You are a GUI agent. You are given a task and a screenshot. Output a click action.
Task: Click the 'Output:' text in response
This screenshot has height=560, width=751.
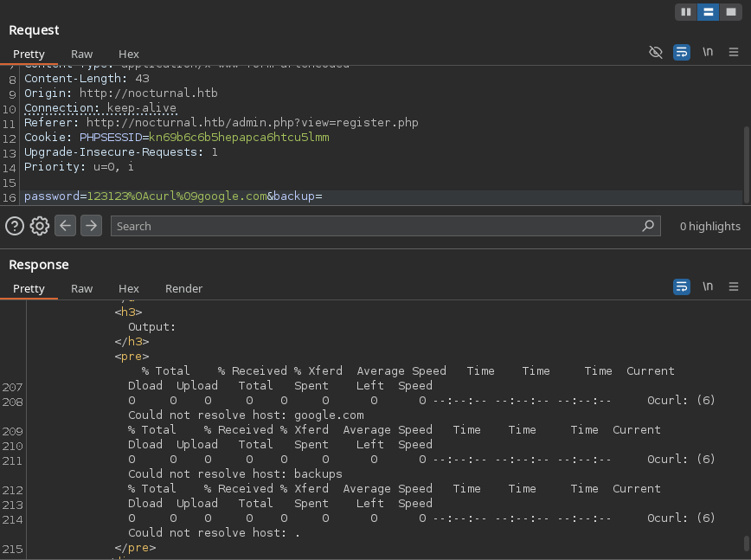(151, 327)
